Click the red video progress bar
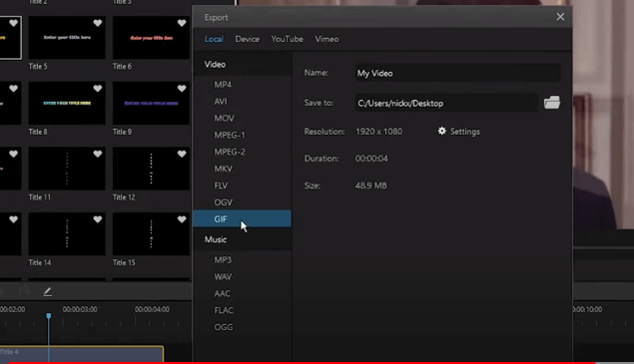The height and width of the screenshot is (364, 634). tap(303, 363)
